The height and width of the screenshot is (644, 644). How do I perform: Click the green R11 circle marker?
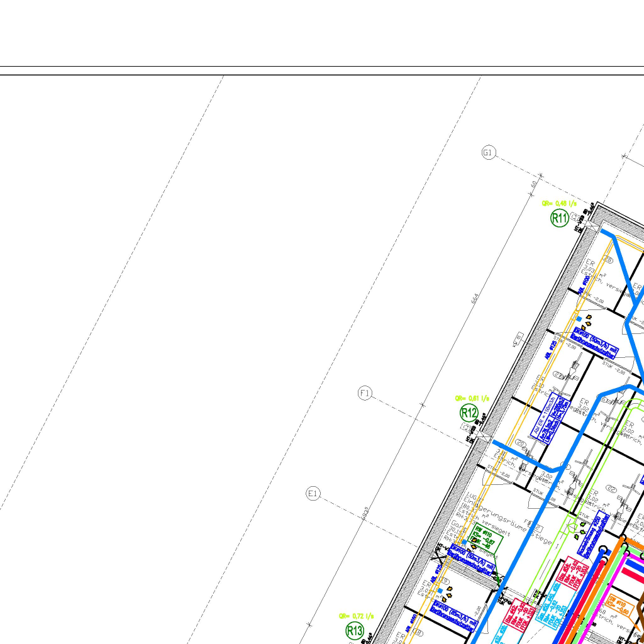[x=560, y=218]
